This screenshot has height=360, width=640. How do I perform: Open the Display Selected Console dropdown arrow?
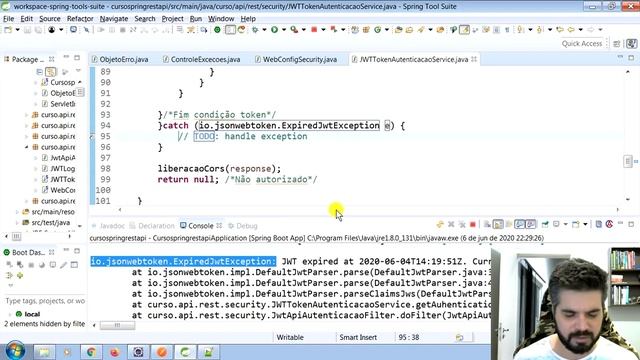tap(565, 224)
